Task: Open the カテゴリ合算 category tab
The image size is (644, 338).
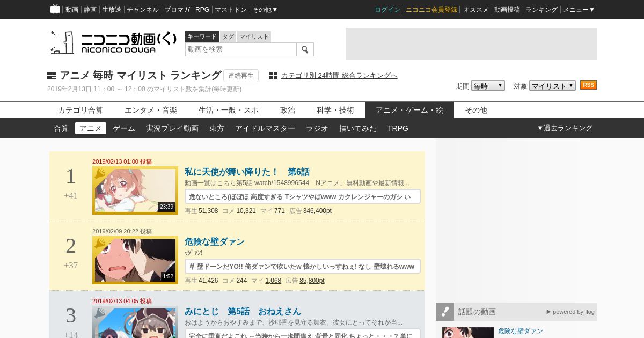Action: coord(80,110)
